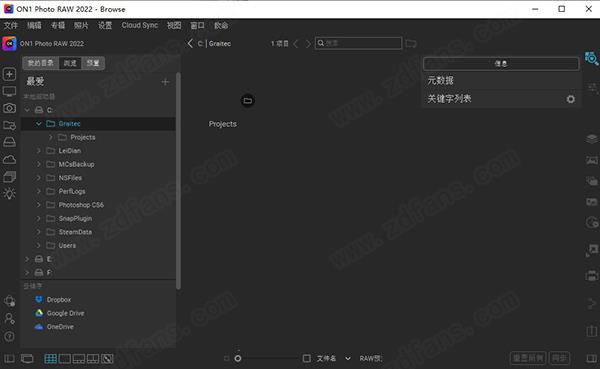The image size is (600, 369).
Task: Click the synced-folder icon in left sidebar
Action: point(10,125)
